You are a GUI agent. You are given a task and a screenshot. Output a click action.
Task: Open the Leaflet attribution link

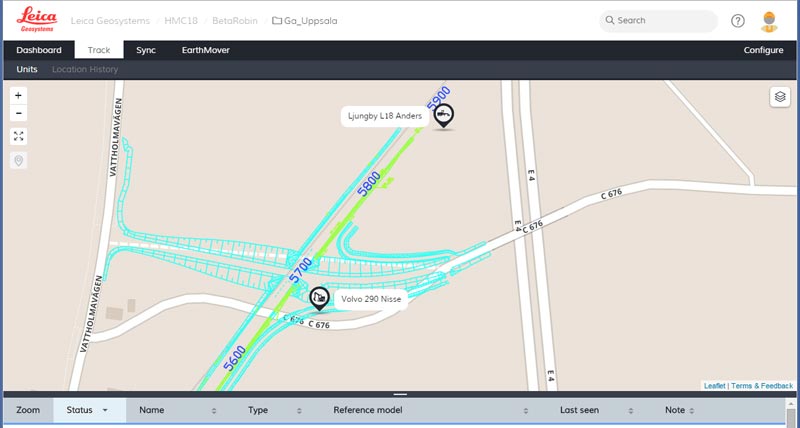pyautogui.click(x=714, y=386)
